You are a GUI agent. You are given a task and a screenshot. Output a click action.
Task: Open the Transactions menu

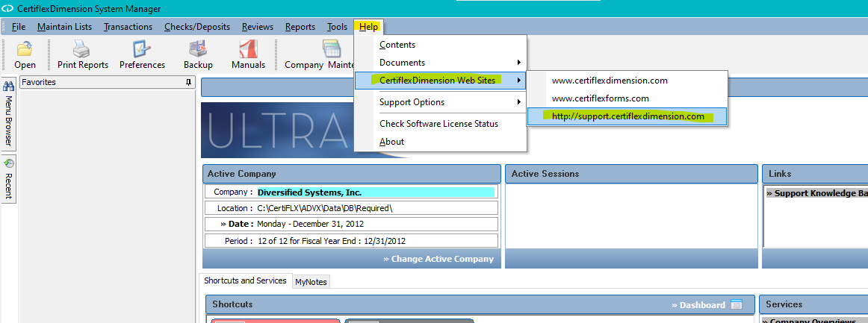point(128,27)
